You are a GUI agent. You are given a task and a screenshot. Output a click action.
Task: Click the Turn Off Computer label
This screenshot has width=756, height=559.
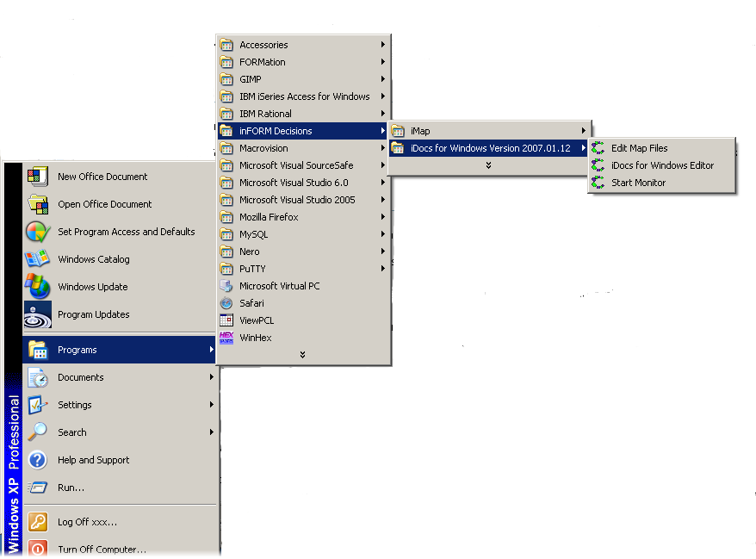(x=102, y=550)
